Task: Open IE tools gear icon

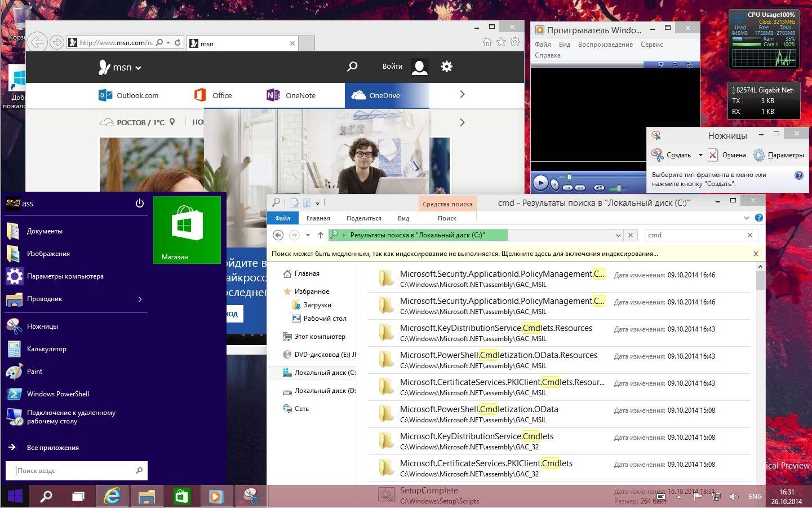Action: pyautogui.click(x=515, y=42)
